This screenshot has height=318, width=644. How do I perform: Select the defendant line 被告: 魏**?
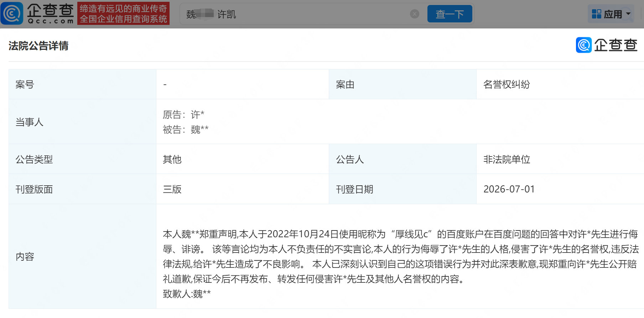(x=186, y=129)
